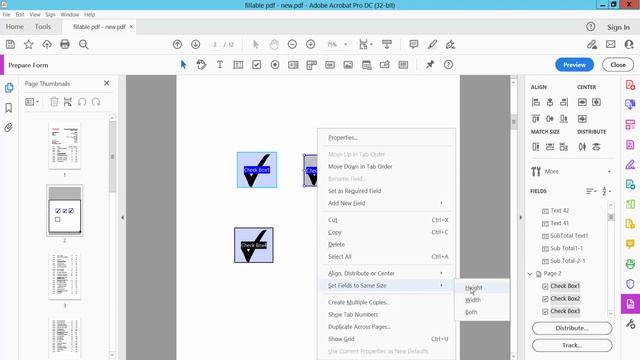Image resolution: width=640 pixels, height=360 pixels.
Task: Rotate page counterclockwise in thumbnails panel
Action: 82,102
